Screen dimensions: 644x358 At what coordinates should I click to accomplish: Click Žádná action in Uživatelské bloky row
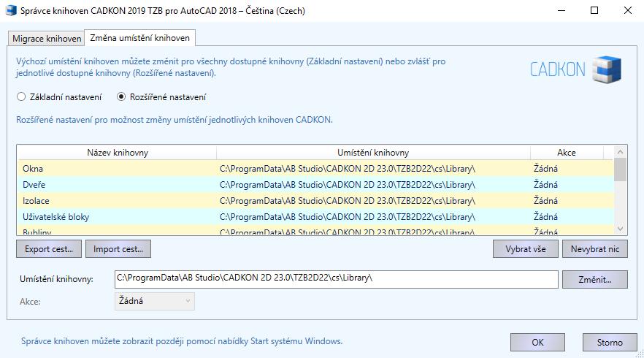pos(545,216)
